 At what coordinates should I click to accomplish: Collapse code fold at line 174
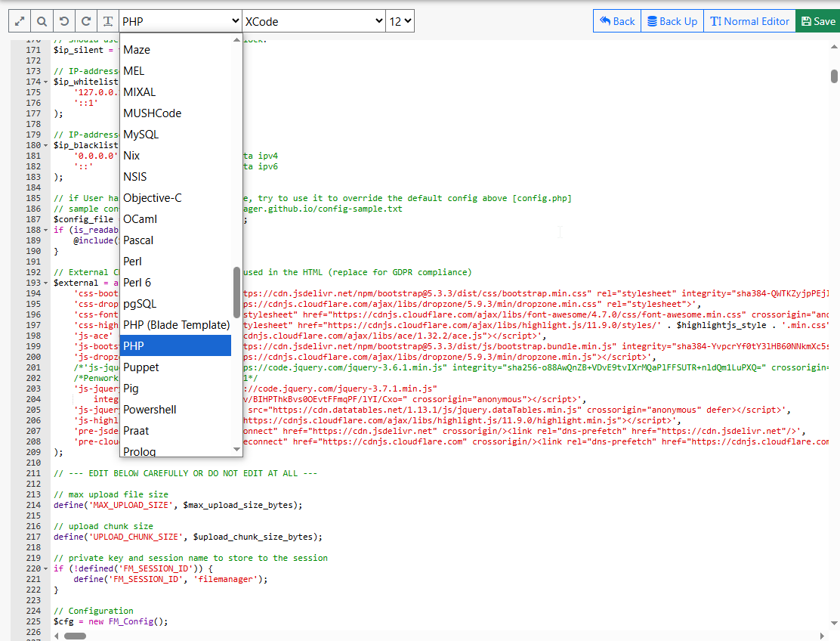(x=45, y=82)
